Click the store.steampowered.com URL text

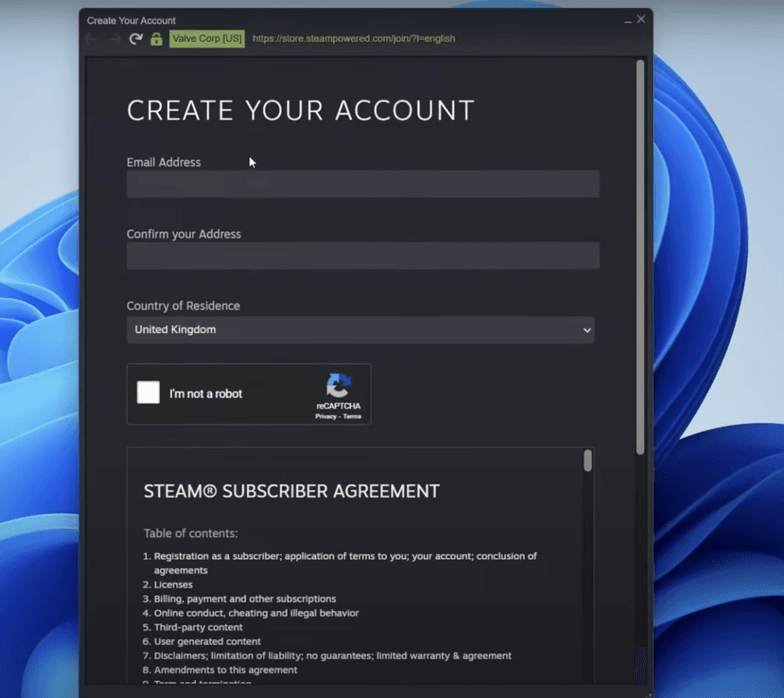click(354, 38)
